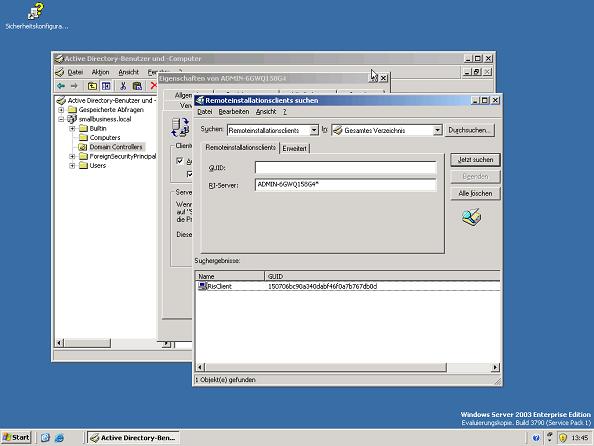Click the GUID column header in results
Viewport: 594px width, 446px height.
(382, 276)
